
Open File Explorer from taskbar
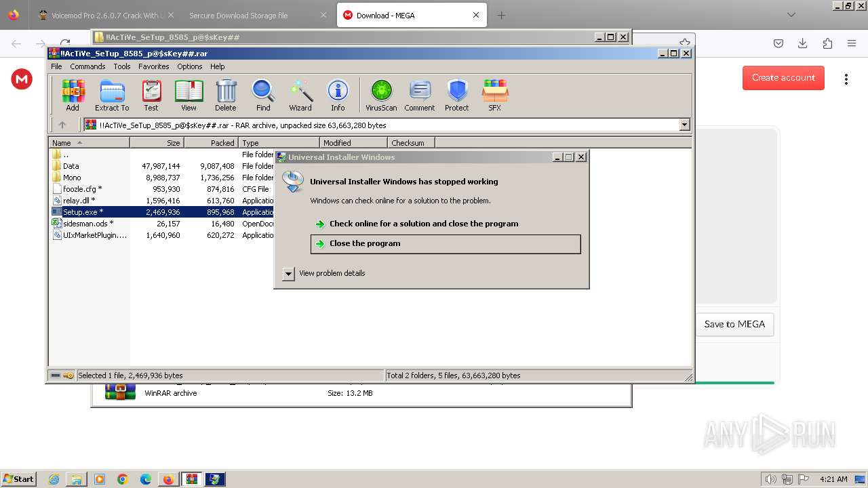pyautogui.click(x=77, y=479)
